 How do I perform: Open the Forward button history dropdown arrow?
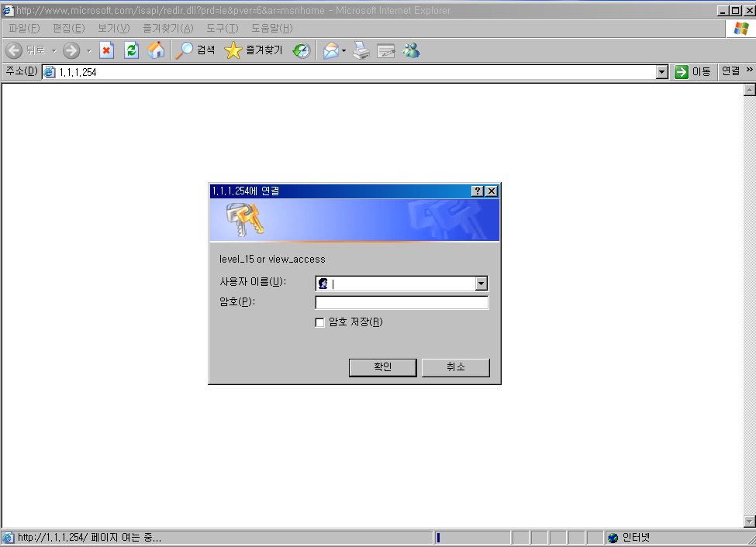(88, 50)
